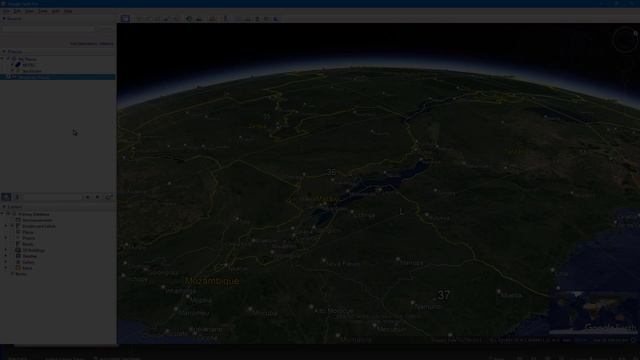This screenshot has width=640, height=360.
Task: Click the down arrow below the Places panel
Action: pos(98,197)
